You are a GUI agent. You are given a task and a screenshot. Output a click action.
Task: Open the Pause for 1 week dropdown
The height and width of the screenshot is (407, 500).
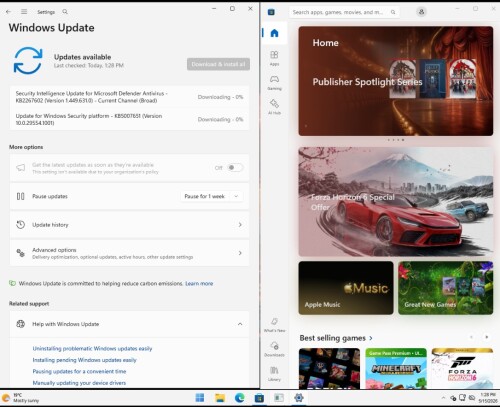click(211, 196)
